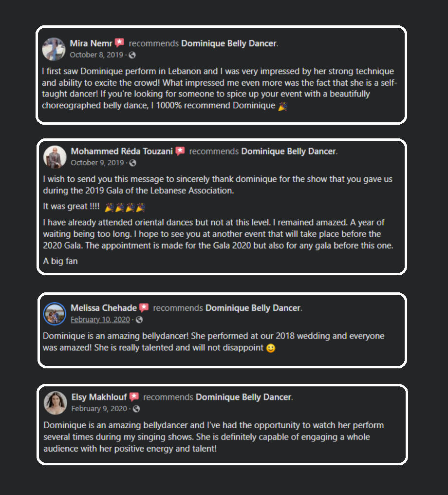448x495 pixels.
Task: Click the February 10, 2020 timestamp
Action: pyautogui.click(x=100, y=319)
